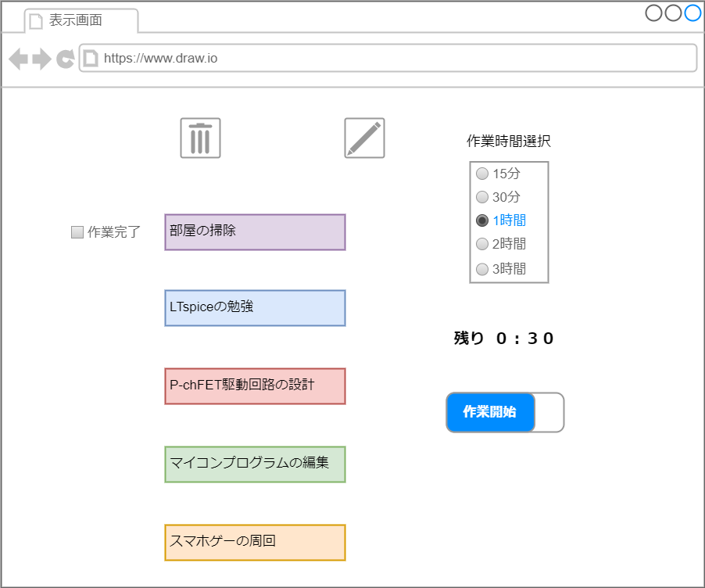Screen dimensions: 705x588
Task: Click the document icon on the 表示画面 tab
Action: tap(35, 21)
